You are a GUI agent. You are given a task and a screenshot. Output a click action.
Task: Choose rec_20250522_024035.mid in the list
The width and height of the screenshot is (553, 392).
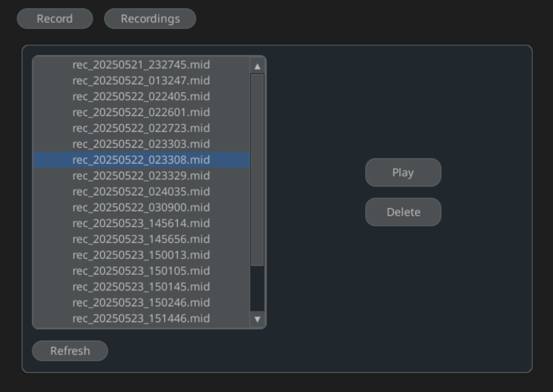coord(141,192)
